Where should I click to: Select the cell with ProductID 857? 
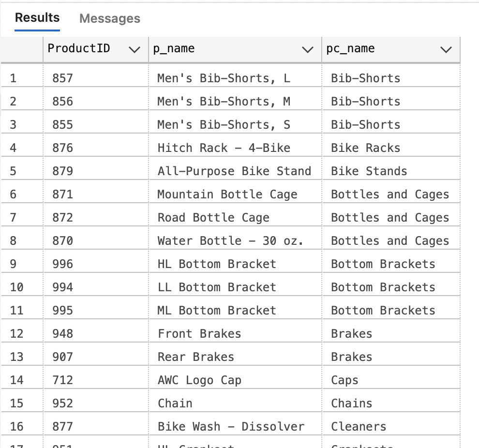point(96,78)
